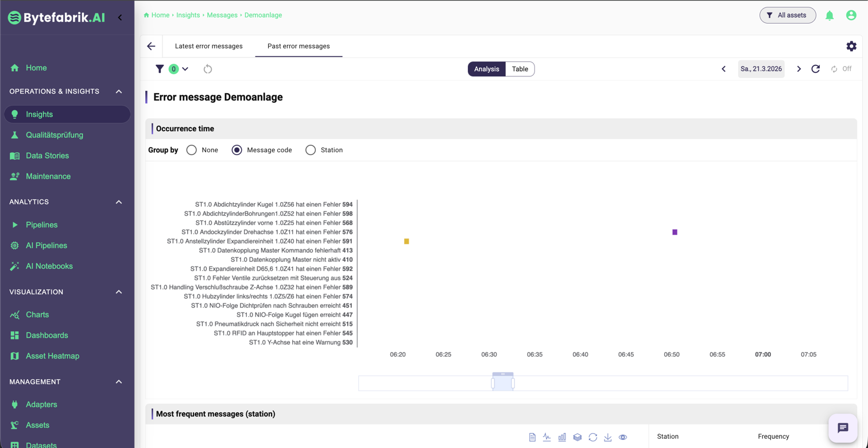Switch to Latest error messages tab
Viewport: 868px width, 448px height.
coord(208,46)
